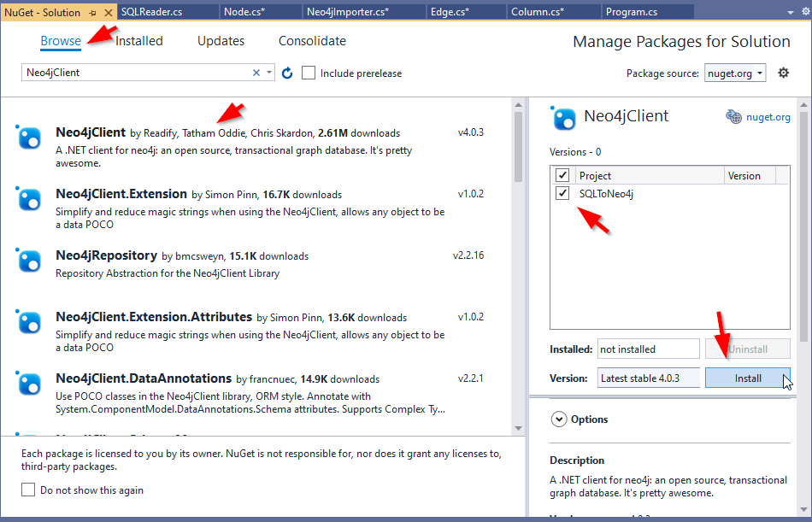
Task: Click the Neo4jClient.DataAnnotations package icon
Action: pos(28,384)
